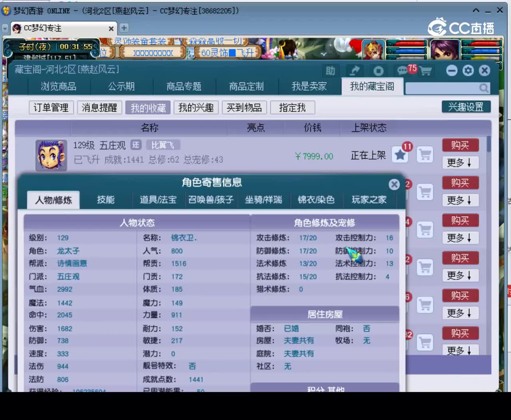Screen dimensions: 511x420
Task: Click the share arrow icon in header
Action: 355,71
